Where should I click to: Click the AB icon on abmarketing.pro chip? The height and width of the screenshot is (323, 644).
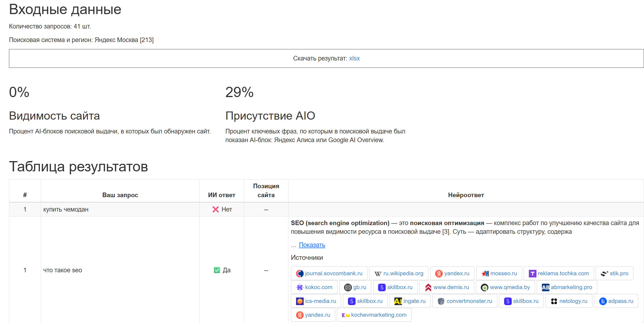(545, 287)
